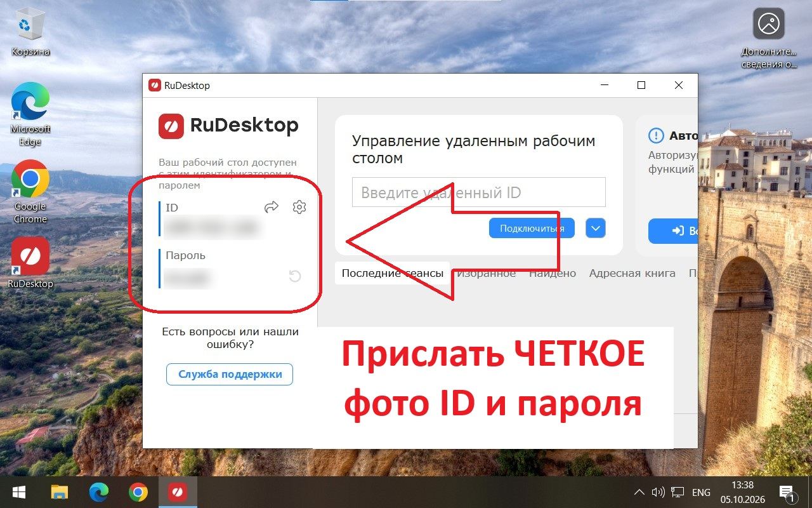Open the volume control in the system tray
Image resolution: width=812 pixels, height=508 pixels.
[658, 492]
